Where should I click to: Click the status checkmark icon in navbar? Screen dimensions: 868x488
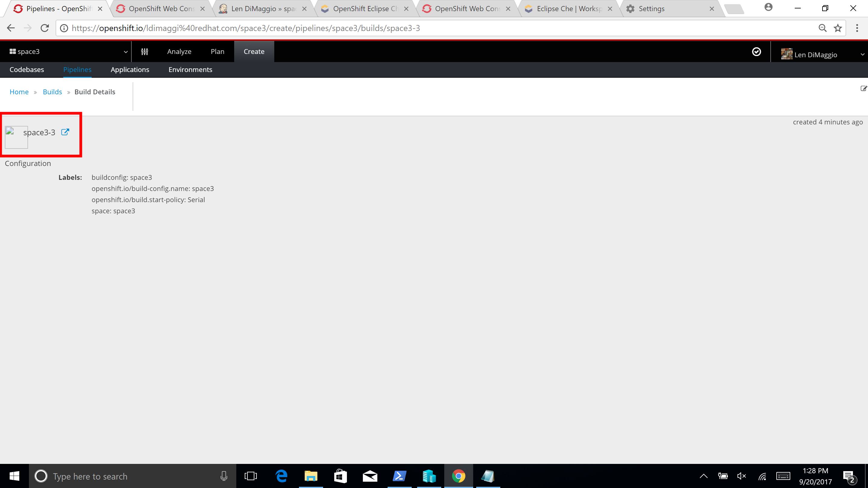click(757, 52)
